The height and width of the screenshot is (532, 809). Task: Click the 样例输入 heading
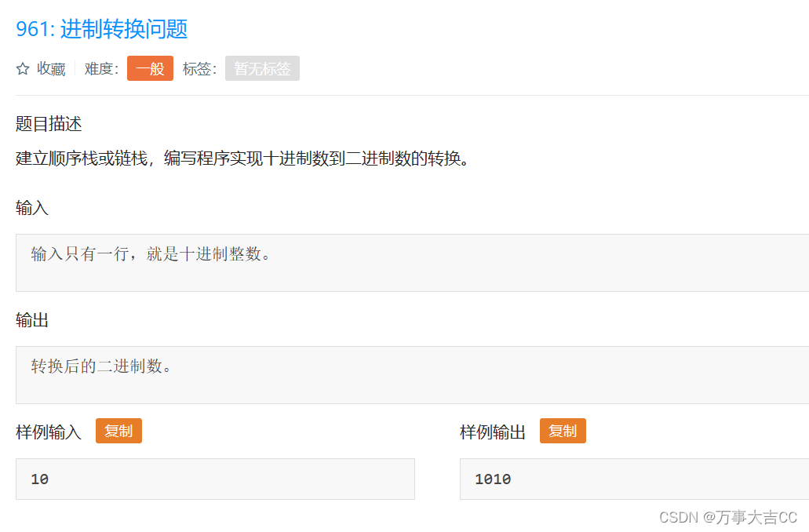coord(49,432)
